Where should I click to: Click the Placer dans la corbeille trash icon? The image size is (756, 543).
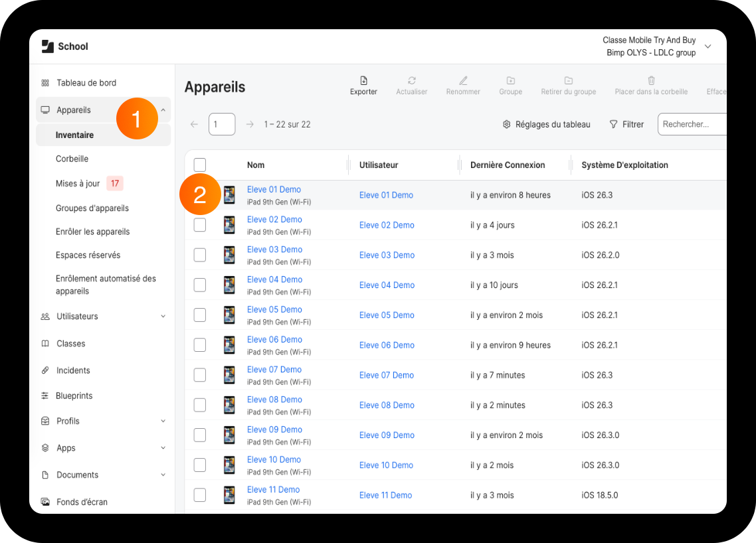click(x=651, y=80)
